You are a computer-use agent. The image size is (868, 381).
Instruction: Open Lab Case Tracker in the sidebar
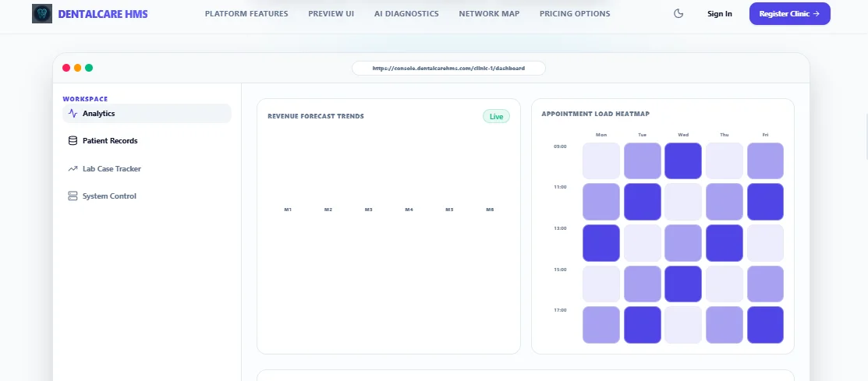click(147, 168)
